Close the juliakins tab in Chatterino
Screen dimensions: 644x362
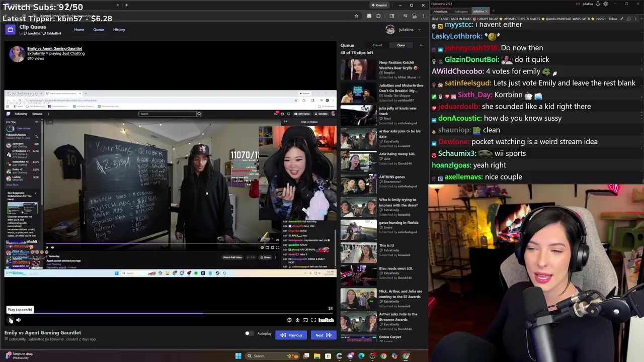(487, 11)
